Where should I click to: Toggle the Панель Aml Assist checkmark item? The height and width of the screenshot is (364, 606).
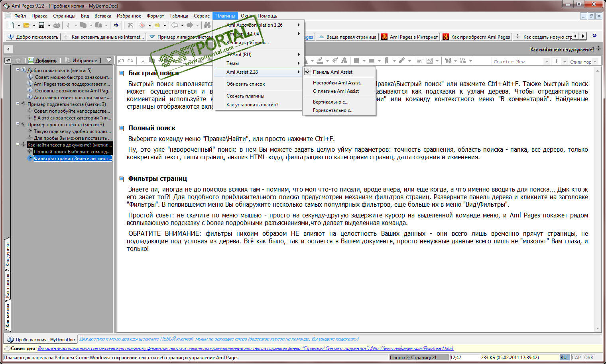[x=339, y=72]
